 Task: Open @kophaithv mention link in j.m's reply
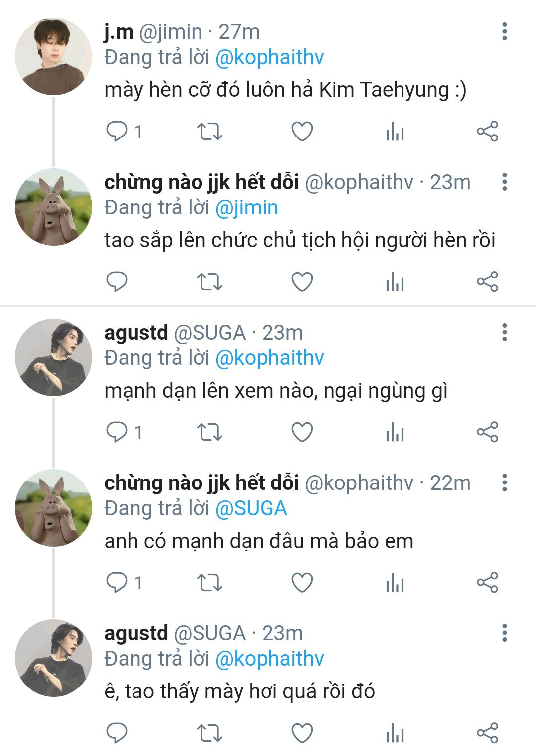click(269, 58)
